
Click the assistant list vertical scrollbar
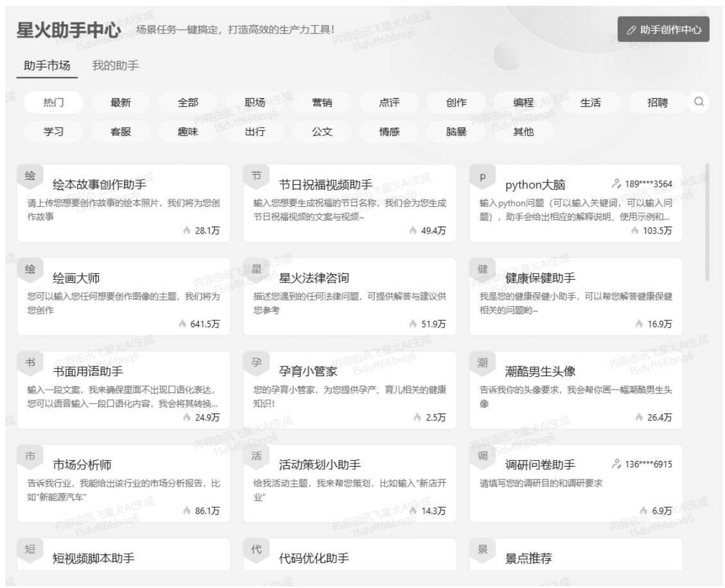pyautogui.click(x=707, y=222)
